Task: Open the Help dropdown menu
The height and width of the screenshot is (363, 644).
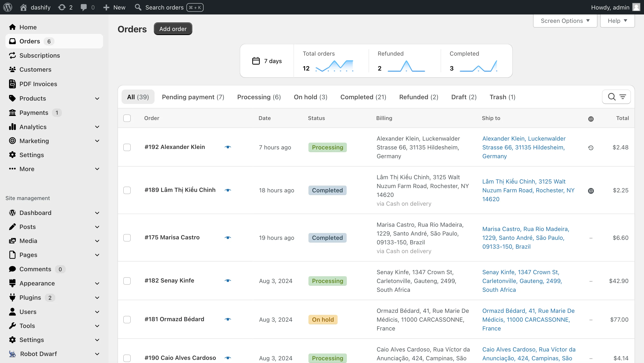Action: point(618,21)
